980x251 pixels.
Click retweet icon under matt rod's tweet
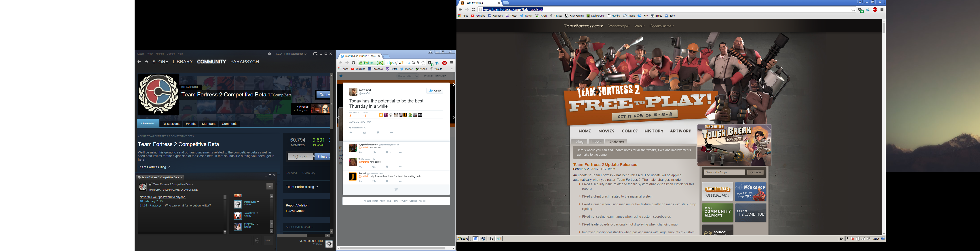pyautogui.click(x=364, y=133)
